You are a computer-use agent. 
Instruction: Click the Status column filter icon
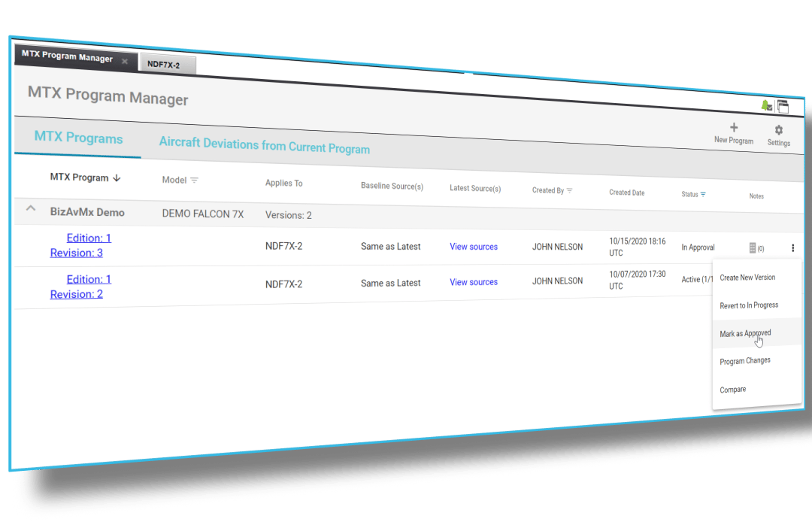pyautogui.click(x=703, y=195)
